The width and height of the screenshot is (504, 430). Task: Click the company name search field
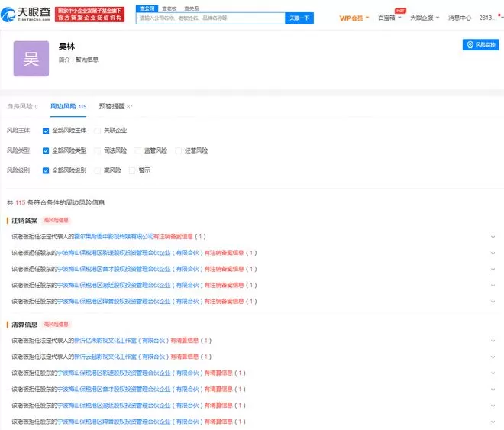[x=211, y=18]
